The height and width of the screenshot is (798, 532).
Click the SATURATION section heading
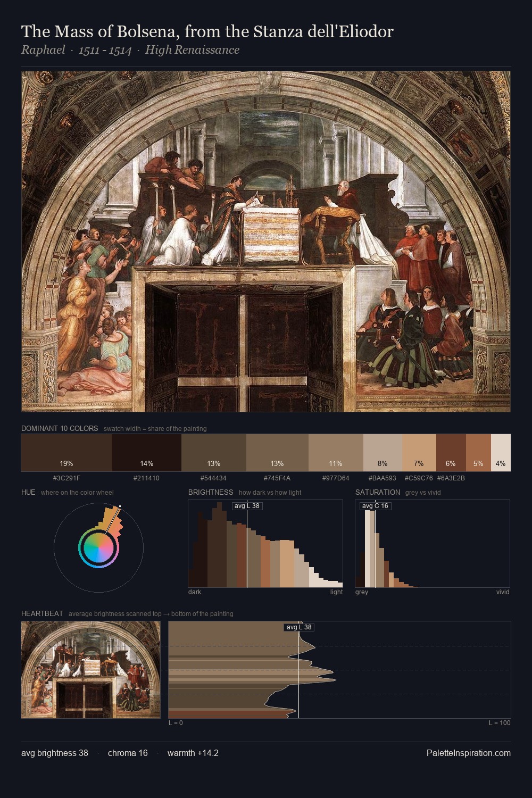point(378,492)
